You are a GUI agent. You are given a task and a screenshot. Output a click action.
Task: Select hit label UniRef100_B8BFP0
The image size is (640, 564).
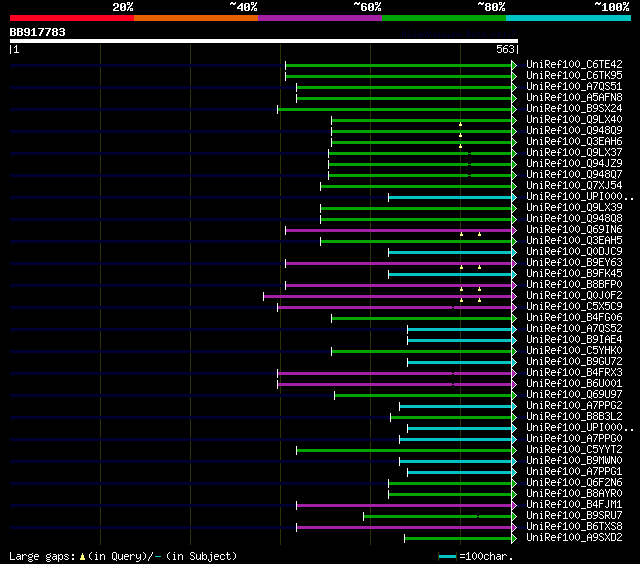pyautogui.click(x=574, y=284)
